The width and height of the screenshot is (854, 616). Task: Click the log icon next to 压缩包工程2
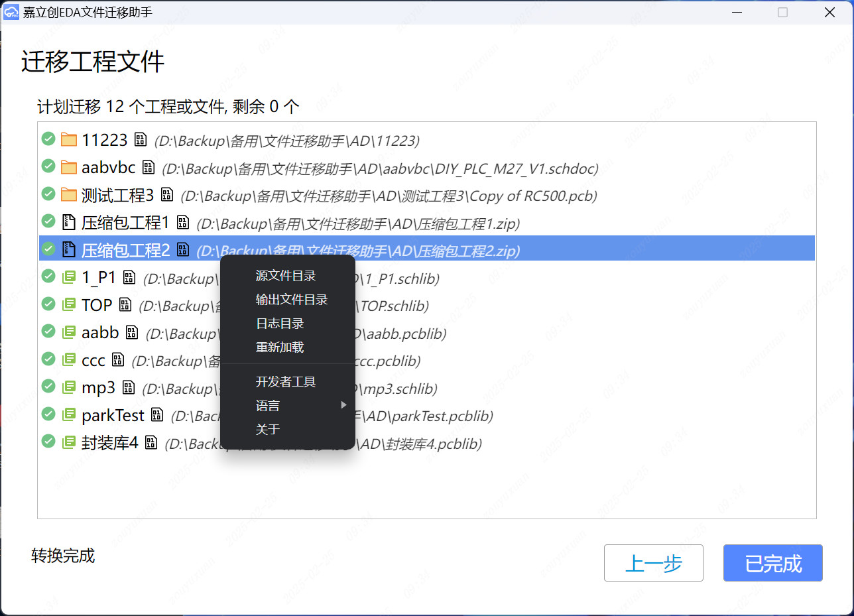coord(183,250)
